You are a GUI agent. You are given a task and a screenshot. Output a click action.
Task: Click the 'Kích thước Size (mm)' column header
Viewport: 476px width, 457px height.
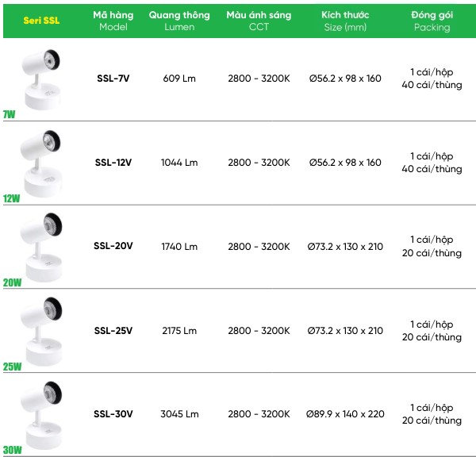coord(345,21)
